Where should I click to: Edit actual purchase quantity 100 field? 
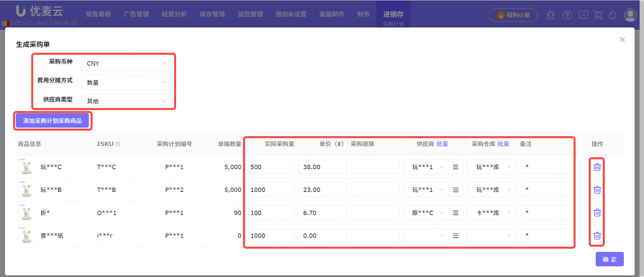pos(270,213)
